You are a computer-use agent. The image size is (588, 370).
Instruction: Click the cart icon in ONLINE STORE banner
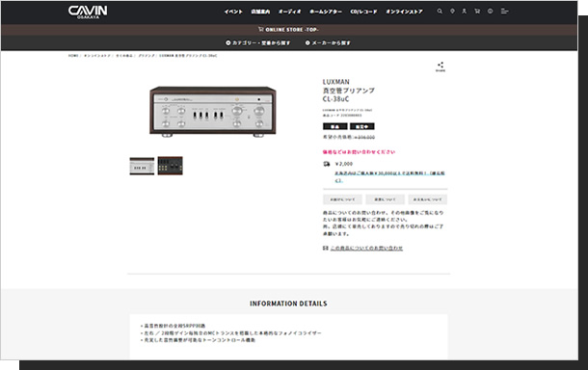click(260, 29)
